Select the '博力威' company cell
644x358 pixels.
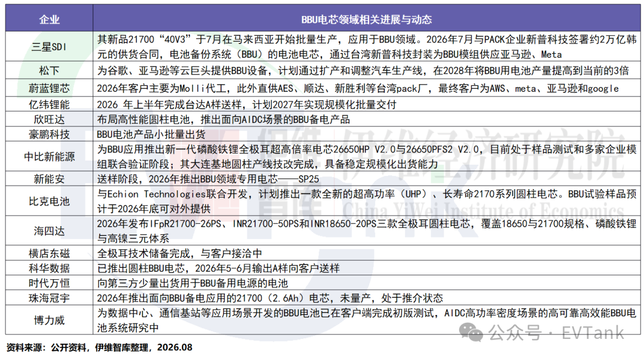pos(49,320)
